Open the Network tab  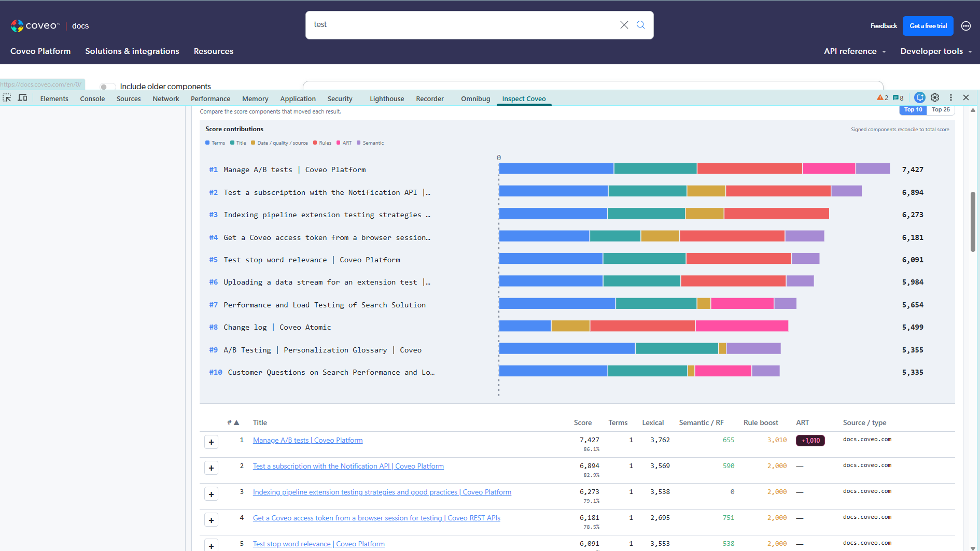[x=166, y=98]
